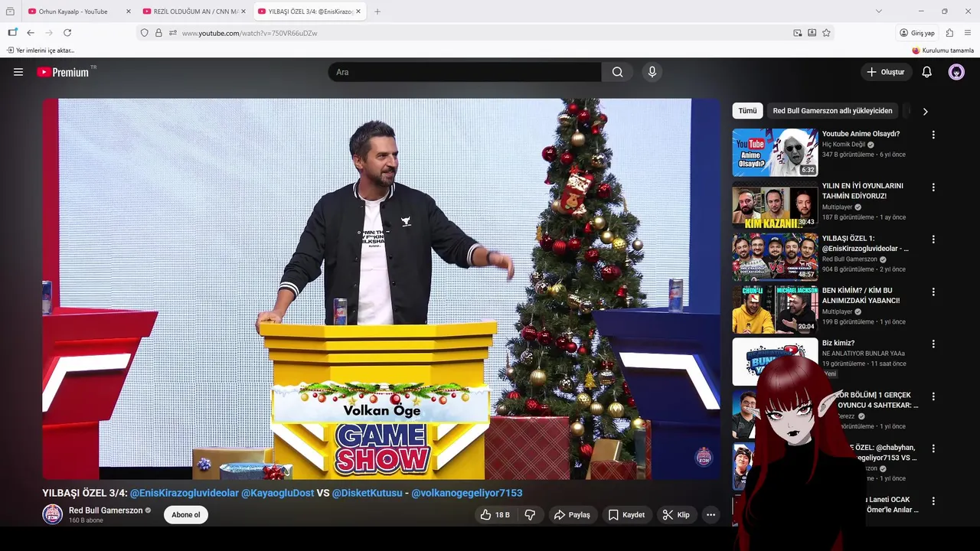The width and height of the screenshot is (980, 551).
Task: Open @volkanogegeliyor7153 channel link
Action: point(467,493)
